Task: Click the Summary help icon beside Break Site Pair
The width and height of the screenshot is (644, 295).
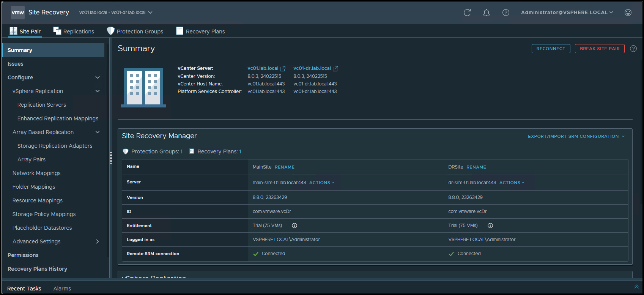Action: (633, 49)
